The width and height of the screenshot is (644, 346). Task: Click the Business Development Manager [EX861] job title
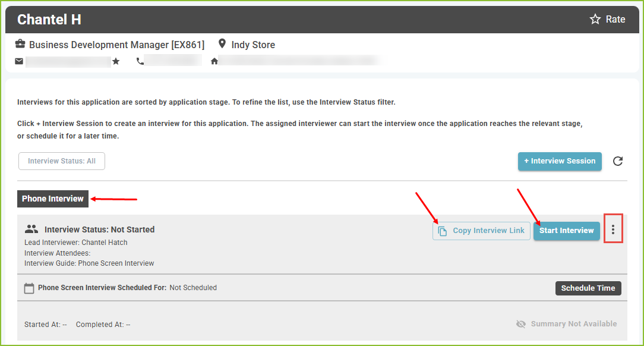pos(116,45)
